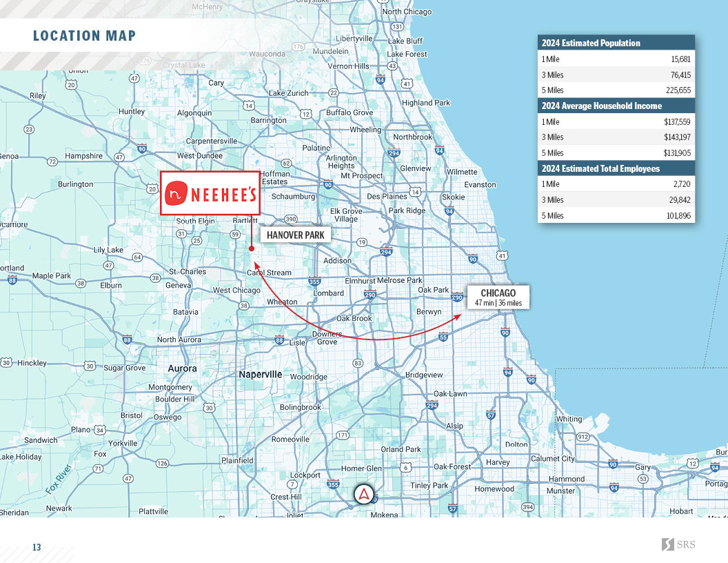Click the Route 31 highway shield
The image size is (728, 563).
(x=181, y=234)
